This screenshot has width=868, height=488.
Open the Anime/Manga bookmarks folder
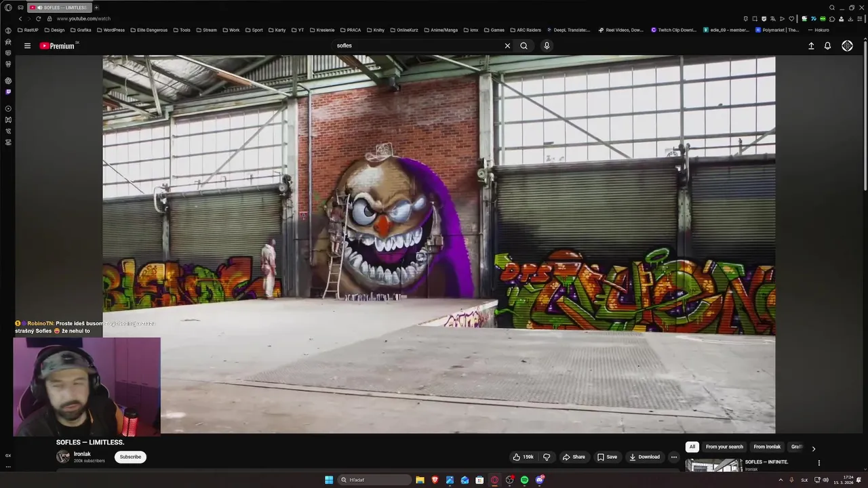click(x=440, y=30)
